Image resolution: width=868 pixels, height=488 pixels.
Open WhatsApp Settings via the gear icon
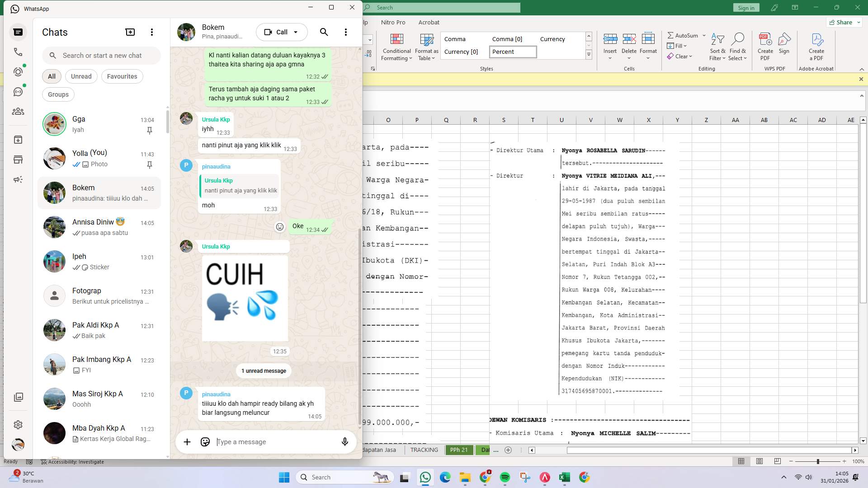pos(18,425)
